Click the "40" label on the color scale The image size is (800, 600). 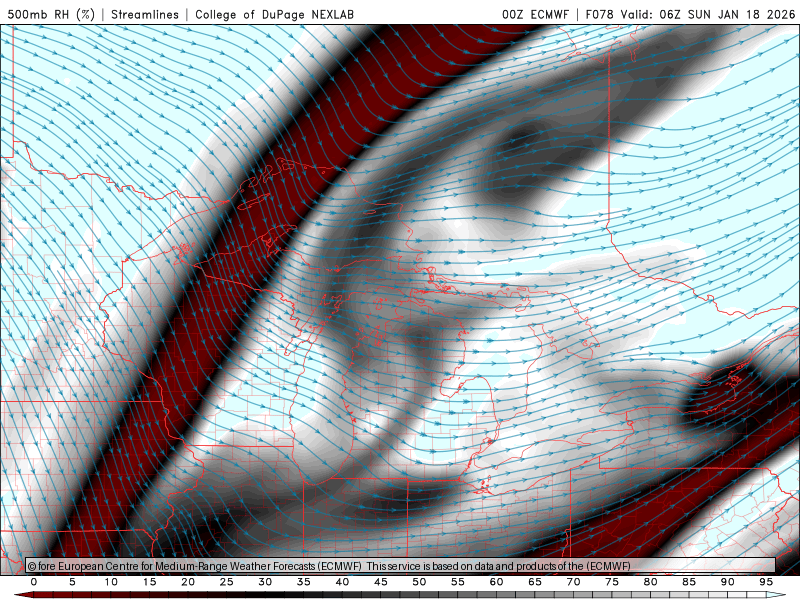click(x=342, y=582)
